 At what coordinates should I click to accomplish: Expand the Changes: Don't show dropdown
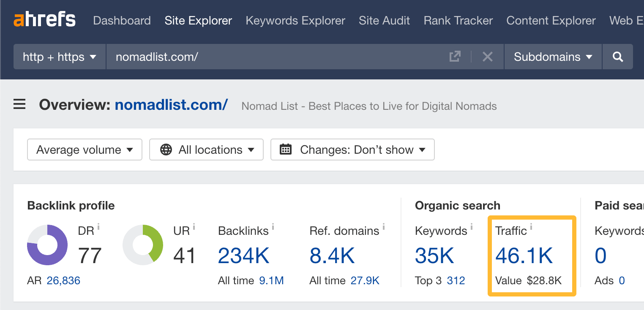(352, 150)
